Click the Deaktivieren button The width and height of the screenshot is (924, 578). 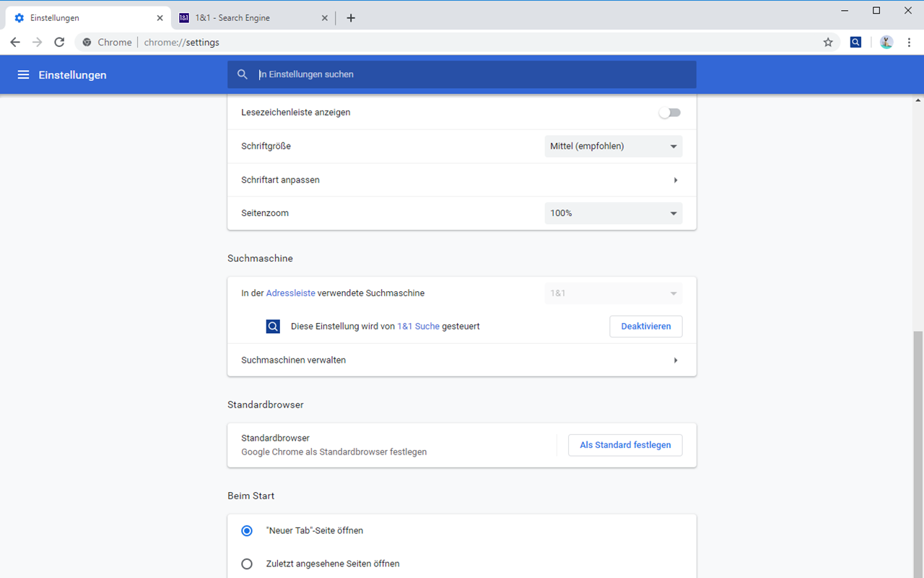point(646,327)
